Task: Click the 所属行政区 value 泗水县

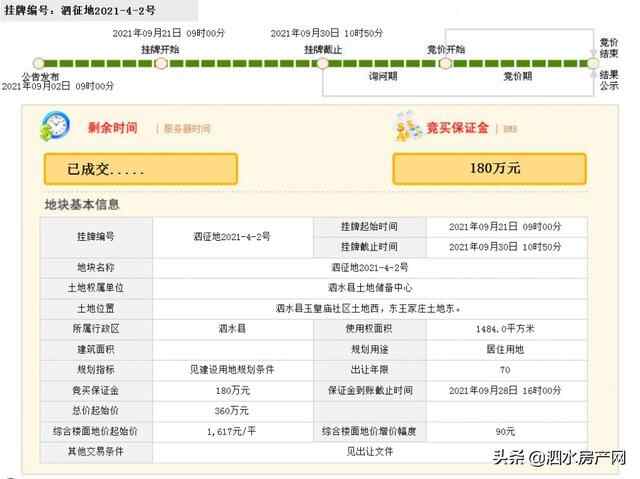Action: pos(232,328)
